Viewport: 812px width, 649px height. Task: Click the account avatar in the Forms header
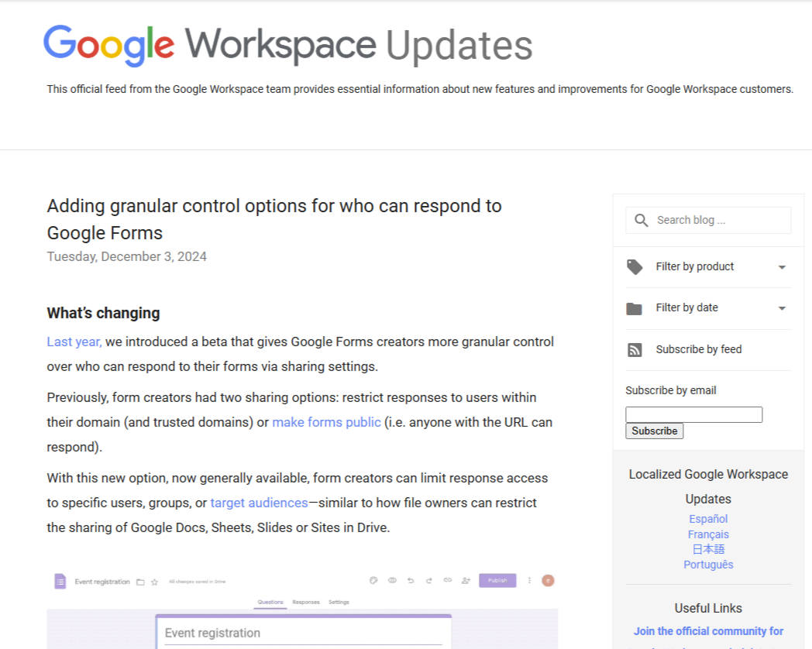548,580
